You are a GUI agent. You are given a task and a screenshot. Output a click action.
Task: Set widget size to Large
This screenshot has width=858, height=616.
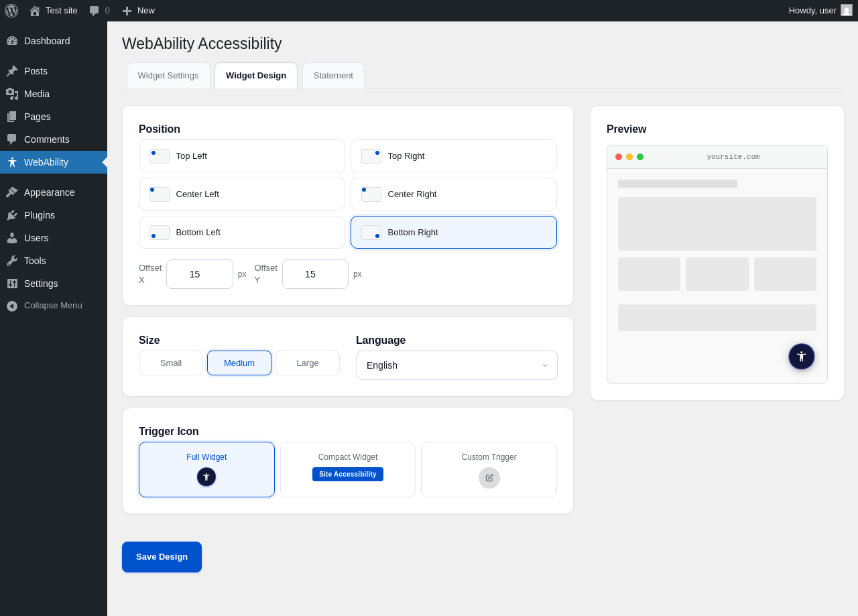click(307, 363)
